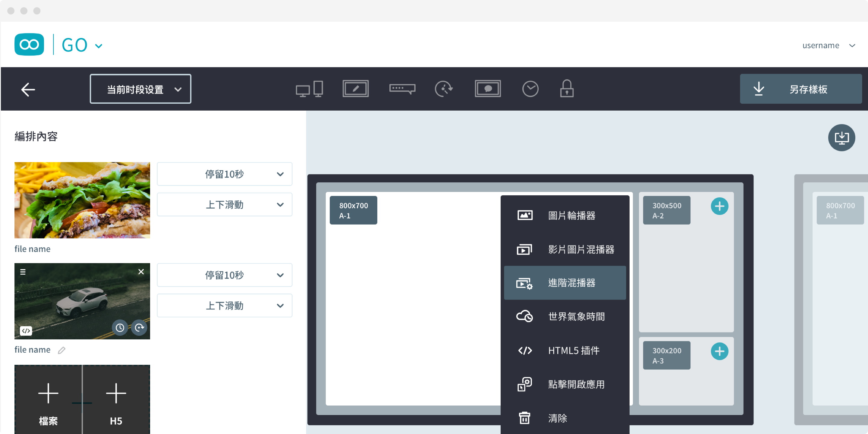Open second 上下滑動 transition dropdown
The height and width of the screenshot is (434, 868).
point(225,306)
